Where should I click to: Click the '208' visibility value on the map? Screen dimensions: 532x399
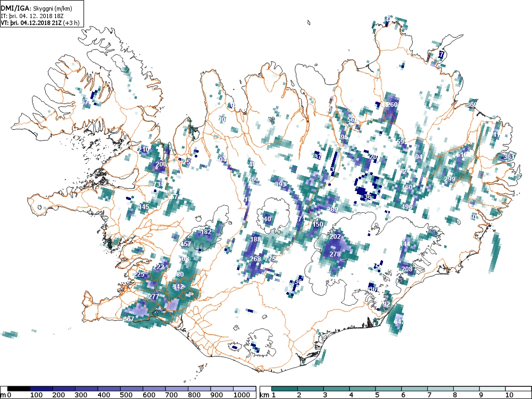407,269
